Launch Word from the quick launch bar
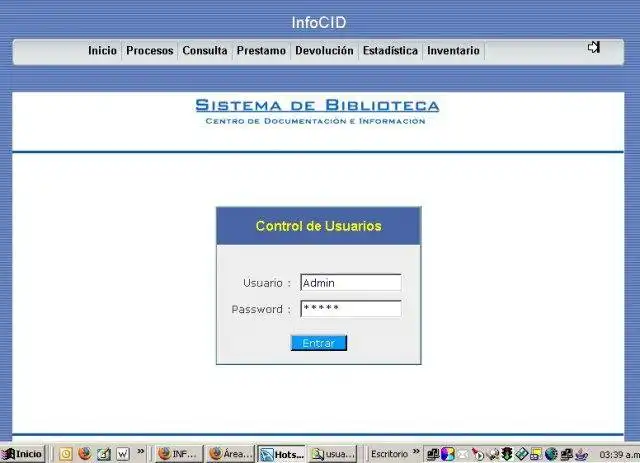The width and height of the screenshot is (640, 463). pyautogui.click(x=122, y=454)
